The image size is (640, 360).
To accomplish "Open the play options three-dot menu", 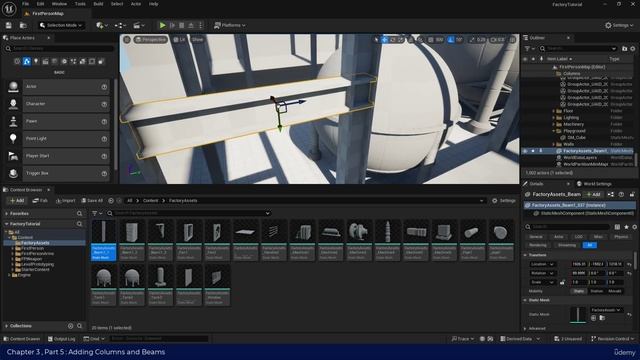I will (200, 25).
